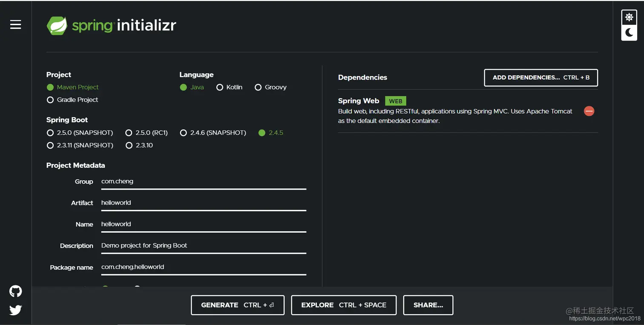Select Spring Boot 2.4.5 version
Screen dimensions: 644x325
coord(271,133)
